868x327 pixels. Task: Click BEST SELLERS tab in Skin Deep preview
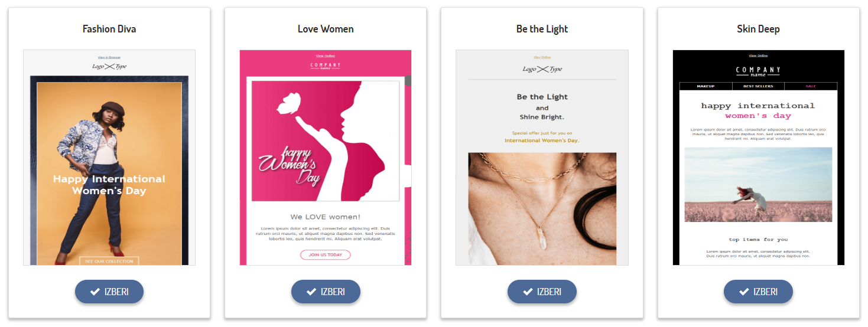[758, 86]
